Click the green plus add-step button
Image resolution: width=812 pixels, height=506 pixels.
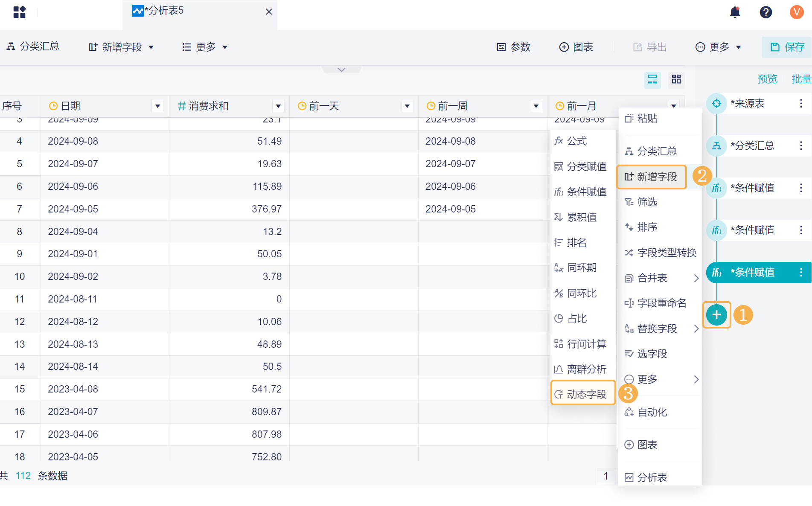click(x=716, y=315)
